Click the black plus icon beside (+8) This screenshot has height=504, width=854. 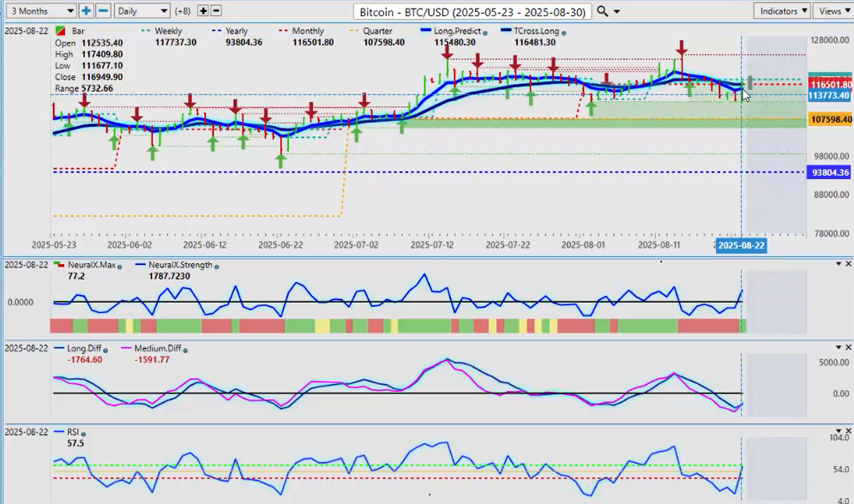pos(203,11)
